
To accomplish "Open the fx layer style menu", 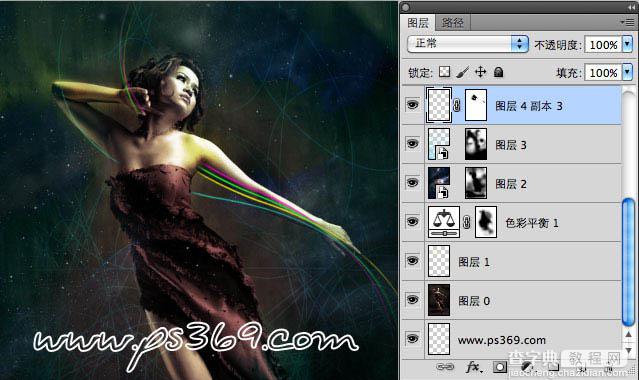I will 474,367.
